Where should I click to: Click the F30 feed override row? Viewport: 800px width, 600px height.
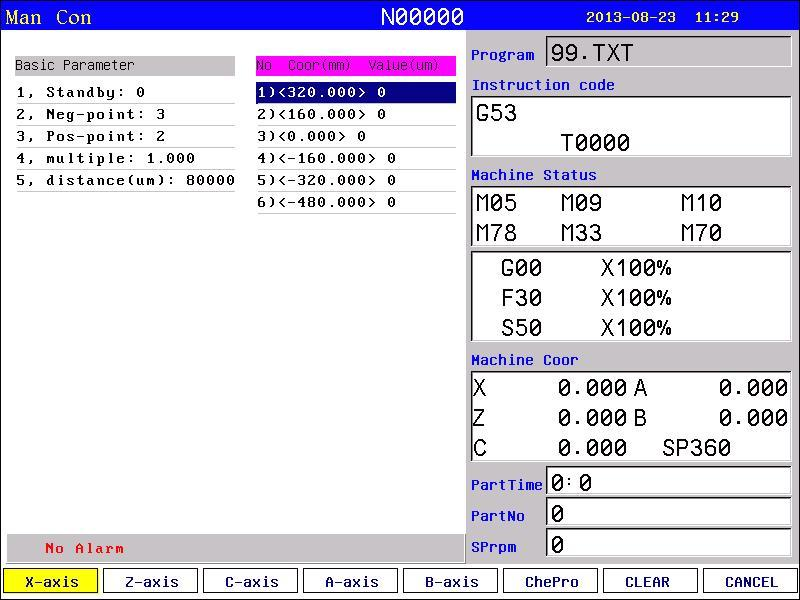[x=586, y=298]
